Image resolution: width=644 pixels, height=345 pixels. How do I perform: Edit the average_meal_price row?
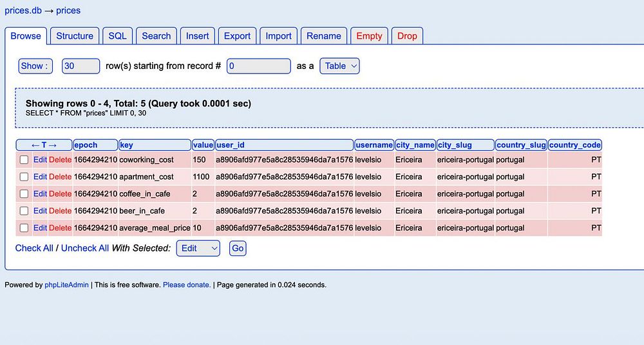pos(40,228)
